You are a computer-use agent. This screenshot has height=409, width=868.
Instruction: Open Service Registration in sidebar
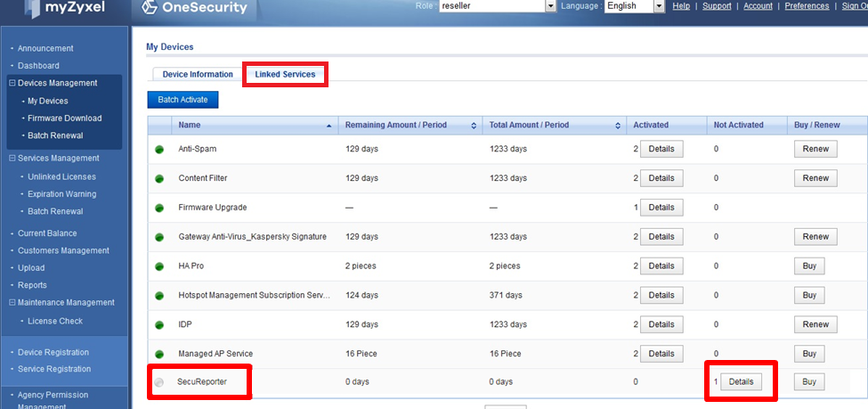[54, 369]
